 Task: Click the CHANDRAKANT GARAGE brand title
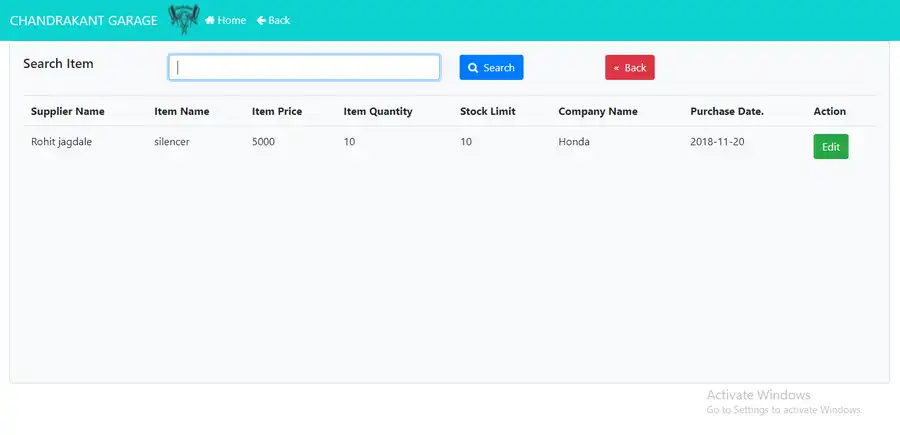[x=83, y=20]
